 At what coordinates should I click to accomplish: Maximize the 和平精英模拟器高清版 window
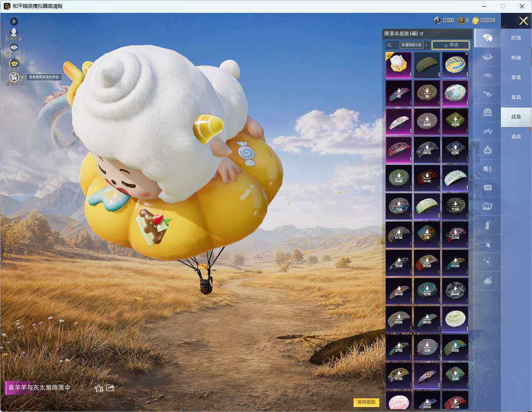(503, 6)
